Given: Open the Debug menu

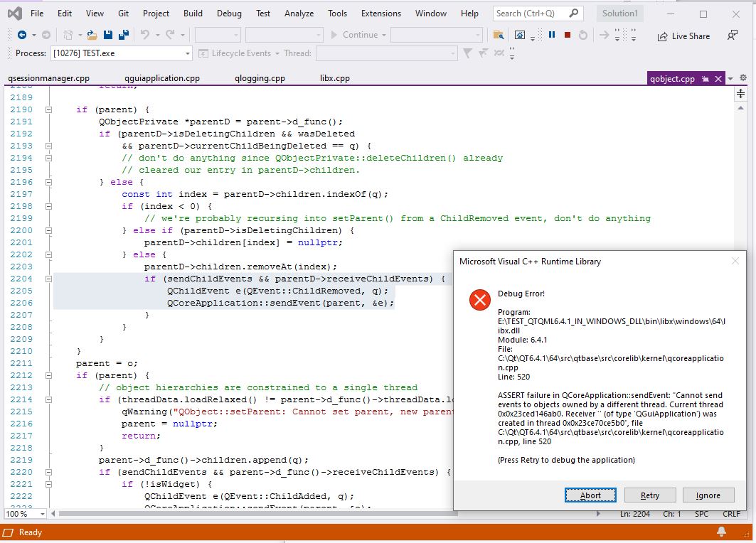Looking at the screenshot, I should (229, 14).
